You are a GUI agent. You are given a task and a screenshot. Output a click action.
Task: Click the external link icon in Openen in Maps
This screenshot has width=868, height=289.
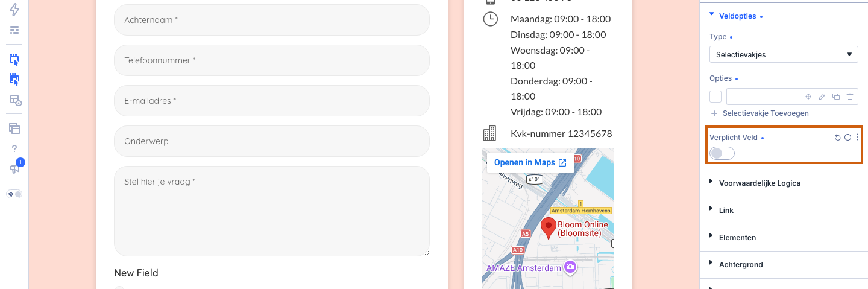click(x=562, y=163)
